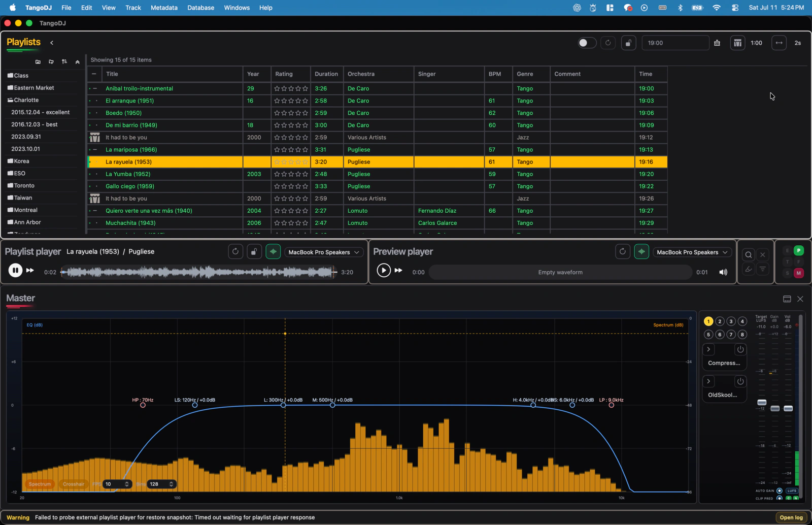Click the Vol dB fader handle
Viewport: 812px width, 525px height.
click(x=788, y=409)
